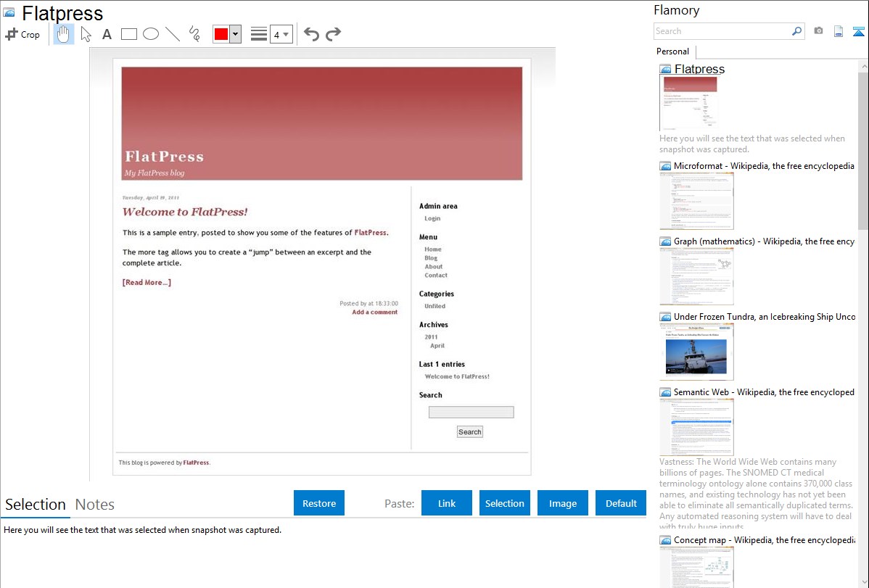The width and height of the screenshot is (869, 588).
Task: Click the blue Flamory icon after the page icon
Action: tap(858, 31)
